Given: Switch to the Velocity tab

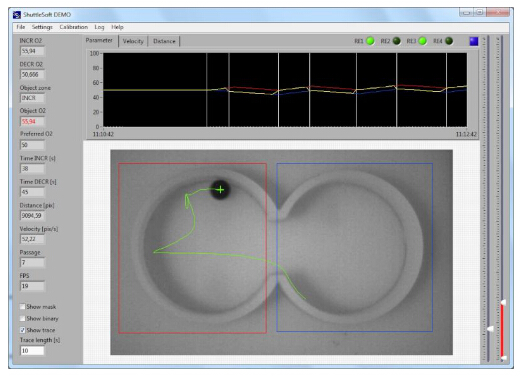Looking at the screenshot, I should [133, 41].
